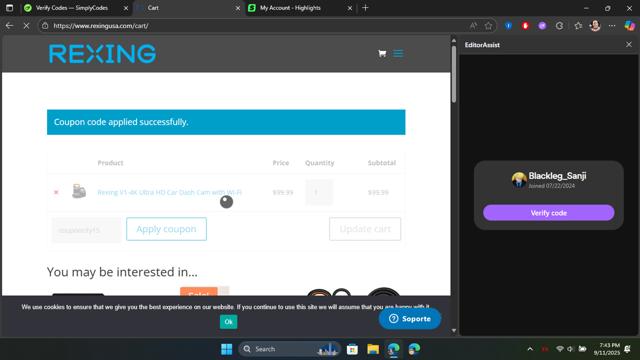Switch to the Cart tab
Screen dimensions: 640x360
(188, 8)
